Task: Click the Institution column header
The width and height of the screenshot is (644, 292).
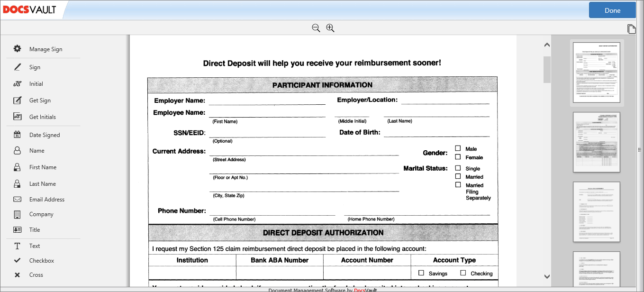Action: 192,260
